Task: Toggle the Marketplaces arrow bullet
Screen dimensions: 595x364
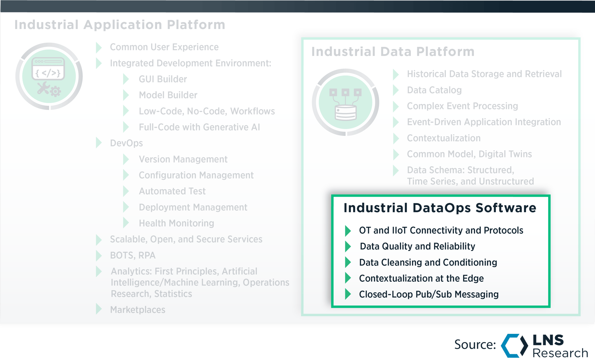Action: coord(98,310)
